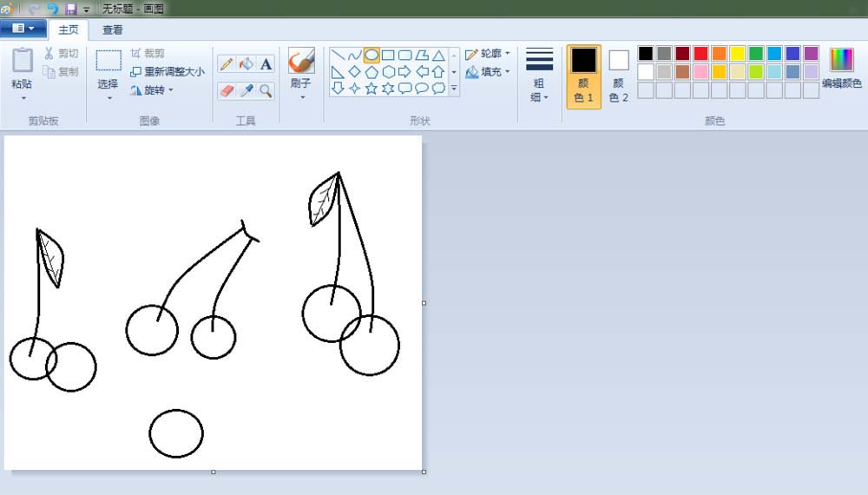This screenshot has height=495, width=868.
Task: Select the Text tool
Action: (x=266, y=64)
